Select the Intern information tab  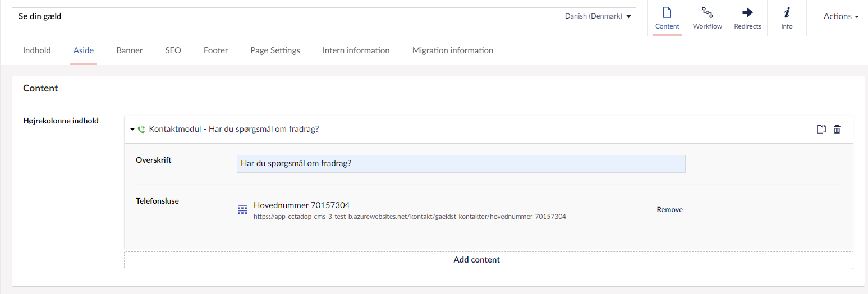coord(356,50)
